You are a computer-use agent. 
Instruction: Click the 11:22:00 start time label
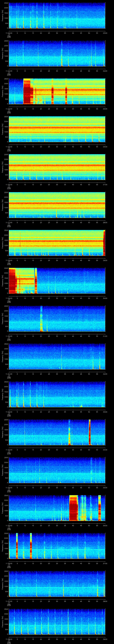[9, 33]
